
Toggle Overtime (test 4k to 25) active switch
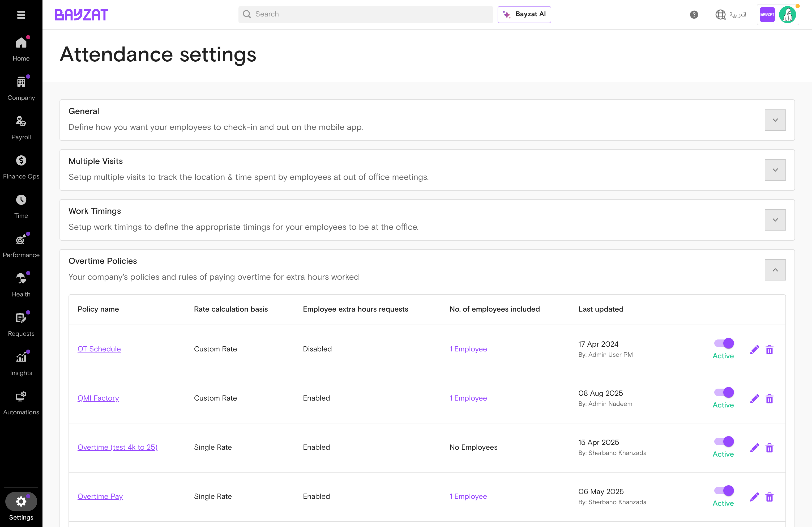724,442
